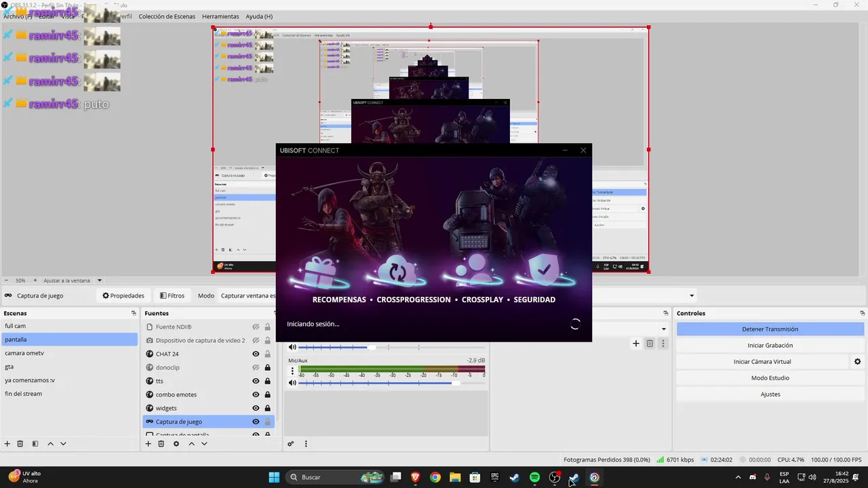
Task: Open advanced audio properties gears icon
Action: click(x=291, y=444)
